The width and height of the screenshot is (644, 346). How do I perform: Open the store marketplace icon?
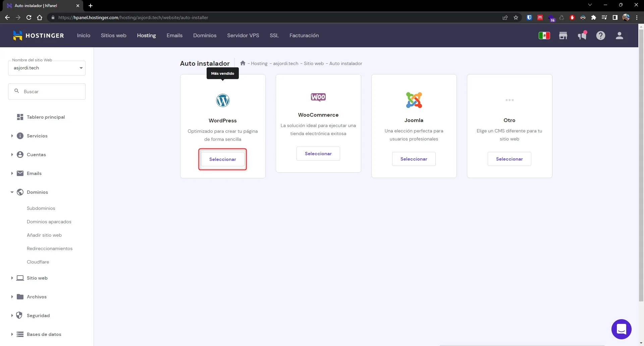click(563, 36)
